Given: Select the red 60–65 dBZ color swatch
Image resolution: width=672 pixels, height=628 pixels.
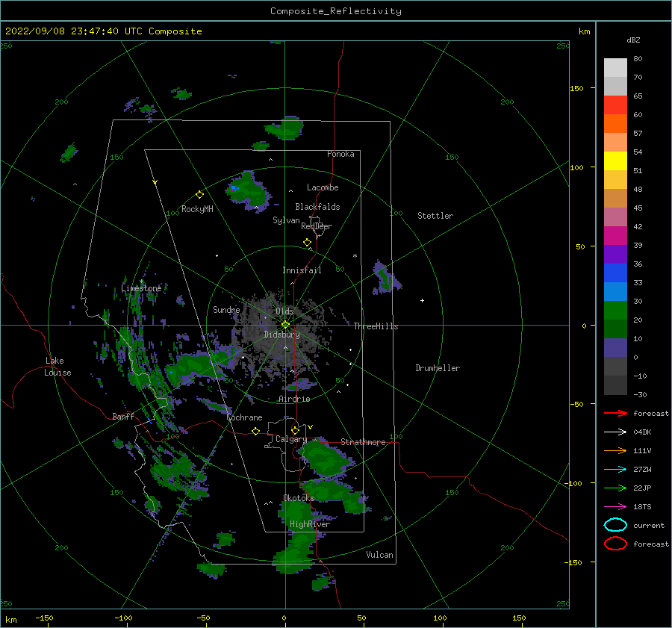Looking at the screenshot, I should 615,105.
